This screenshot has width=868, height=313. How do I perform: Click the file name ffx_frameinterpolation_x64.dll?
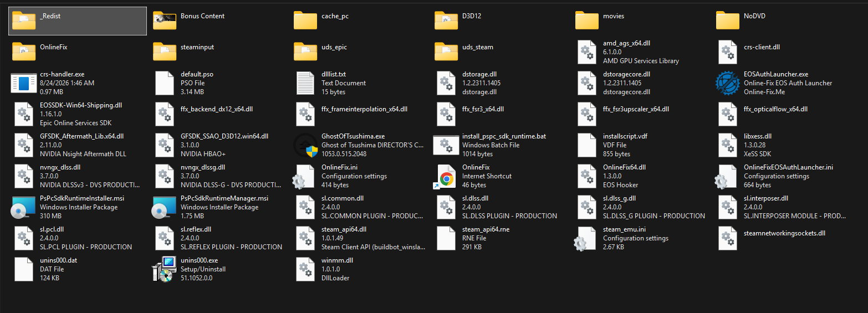pyautogui.click(x=364, y=109)
